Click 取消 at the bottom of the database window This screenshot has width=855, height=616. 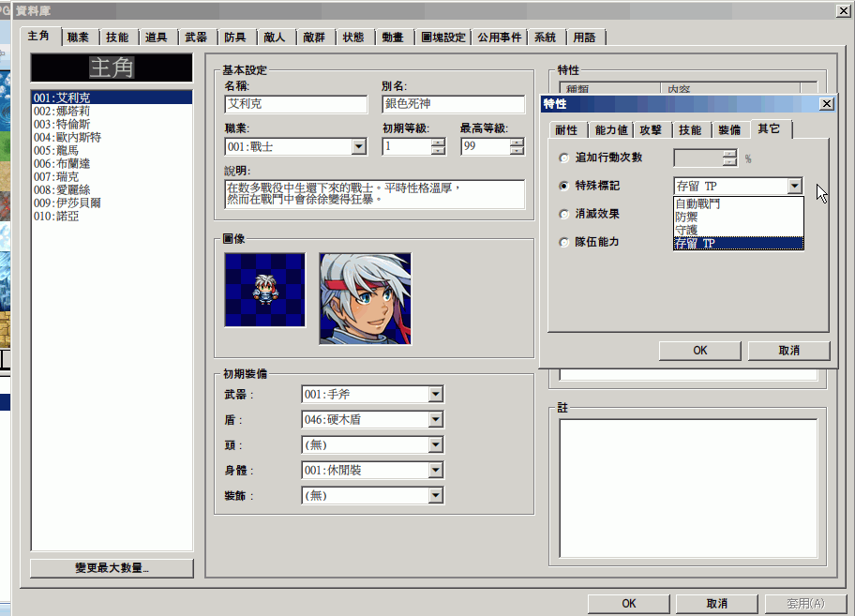tap(717, 604)
